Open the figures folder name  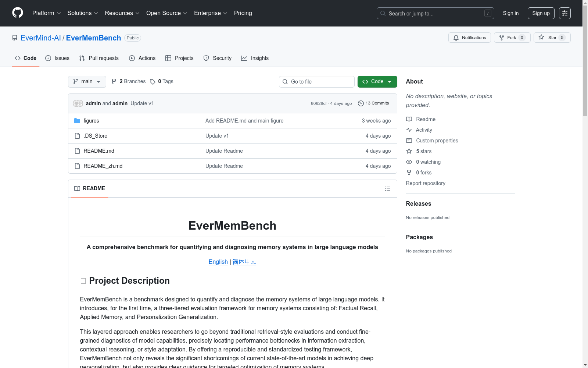pyautogui.click(x=91, y=121)
